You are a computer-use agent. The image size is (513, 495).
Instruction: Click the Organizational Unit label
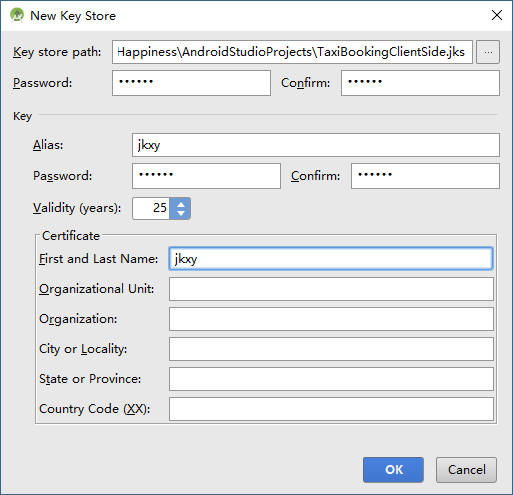[x=97, y=289]
